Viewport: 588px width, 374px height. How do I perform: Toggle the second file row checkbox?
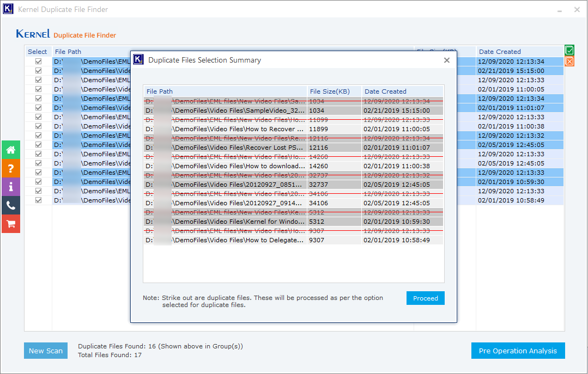(x=39, y=71)
